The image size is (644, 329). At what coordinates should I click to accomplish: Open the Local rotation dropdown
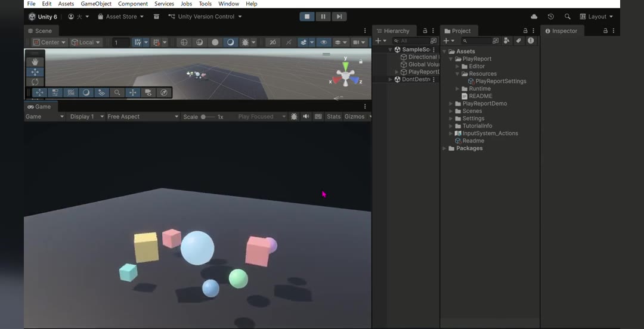[x=85, y=42]
